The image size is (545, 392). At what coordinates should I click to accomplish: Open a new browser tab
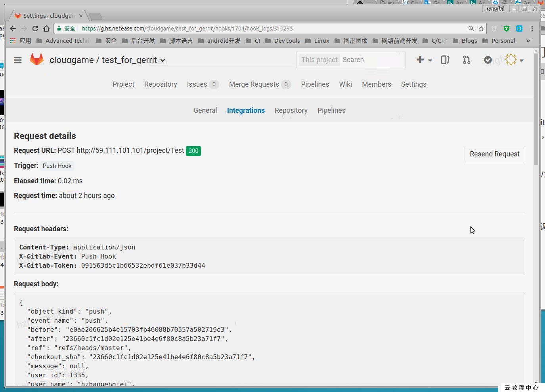coord(96,16)
